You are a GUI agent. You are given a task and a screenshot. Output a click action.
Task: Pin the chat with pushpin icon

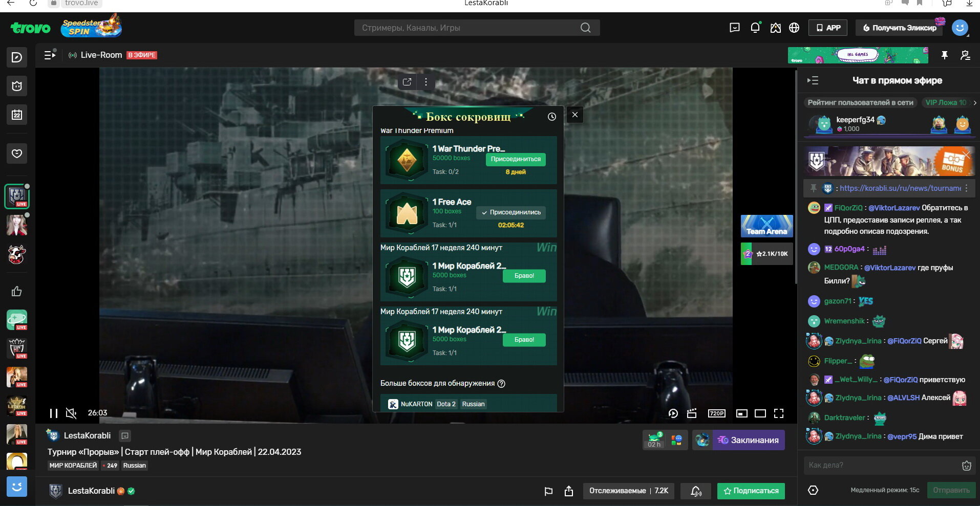point(945,55)
